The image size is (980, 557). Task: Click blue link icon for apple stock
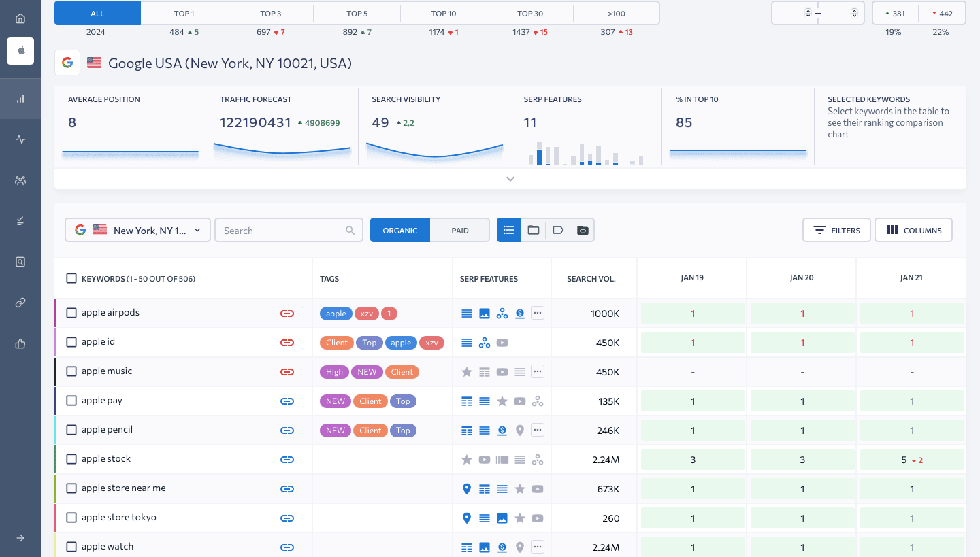[287, 460]
